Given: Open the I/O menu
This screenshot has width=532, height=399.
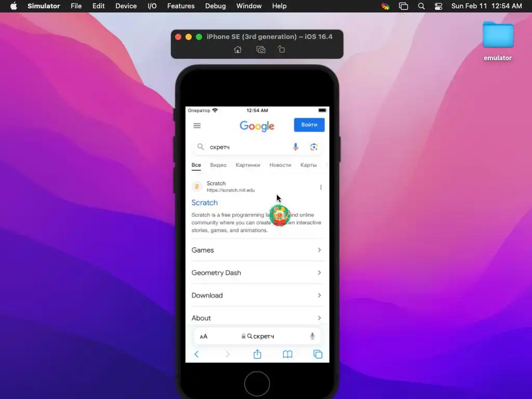Looking at the screenshot, I should [152, 6].
